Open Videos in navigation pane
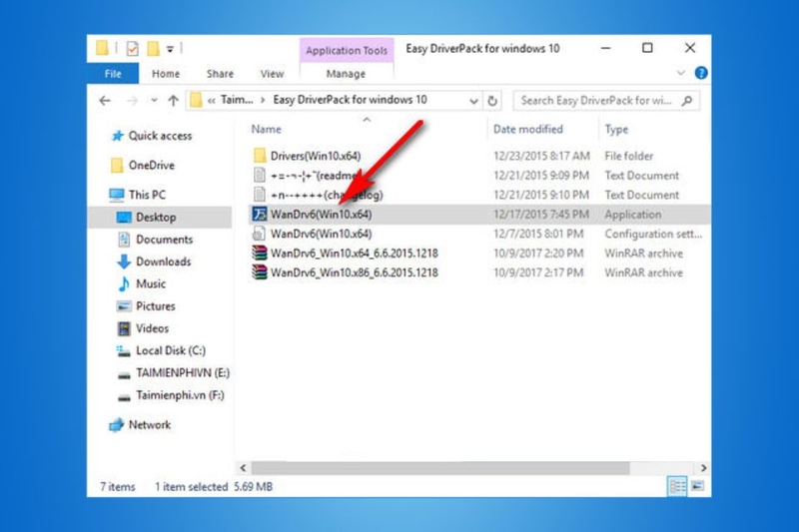Screen dimensions: 799x532 [x=152, y=328]
